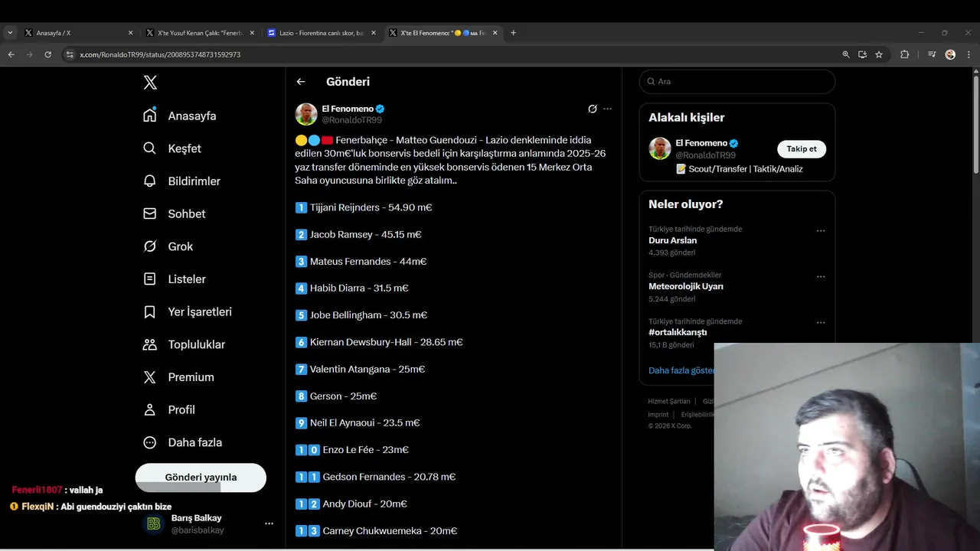Screen dimensions: 980x551
Task: Click the X logo in the sidebar
Action: pyautogui.click(x=150, y=83)
